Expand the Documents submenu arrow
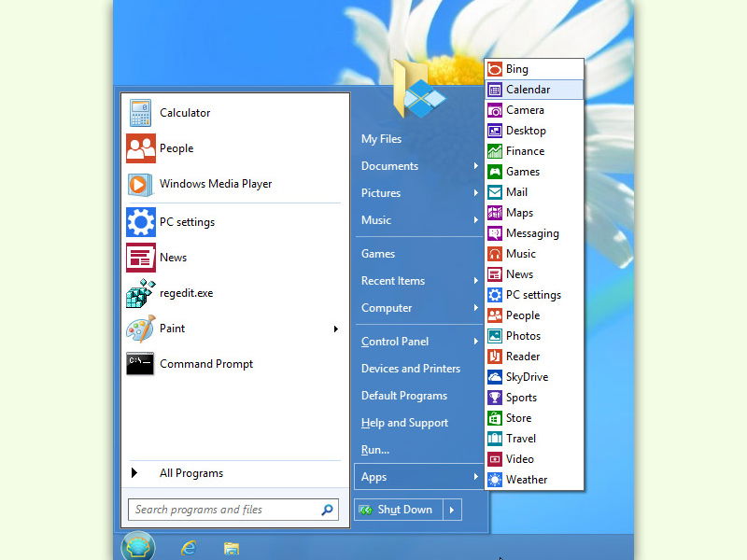The width and height of the screenshot is (747, 560). pyautogui.click(x=475, y=166)
